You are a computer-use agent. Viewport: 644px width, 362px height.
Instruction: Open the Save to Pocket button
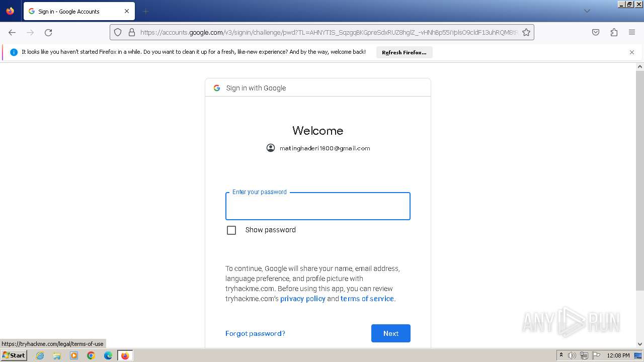pos(596,32)
